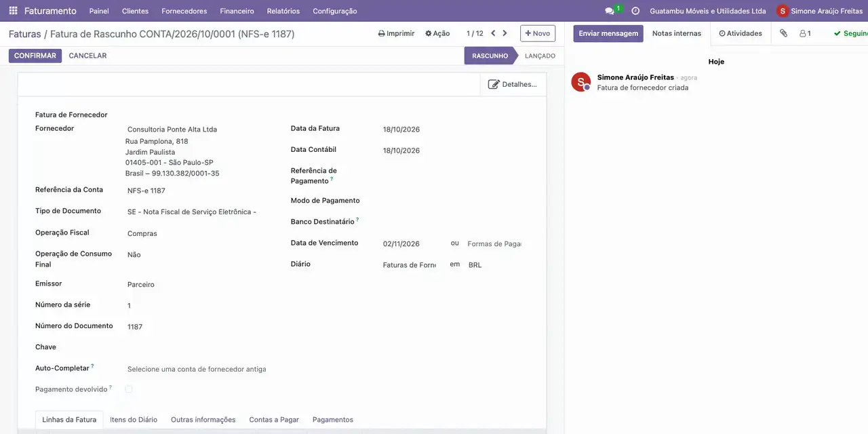Click Auto-Completar help question mark
This screenshot has width=868, height=434.
(92, 366)
